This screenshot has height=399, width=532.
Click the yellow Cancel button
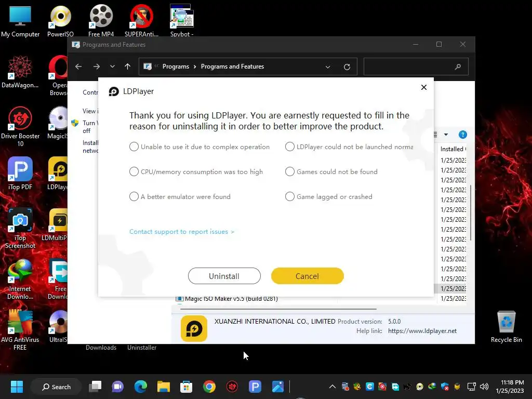tap(308, 276)
